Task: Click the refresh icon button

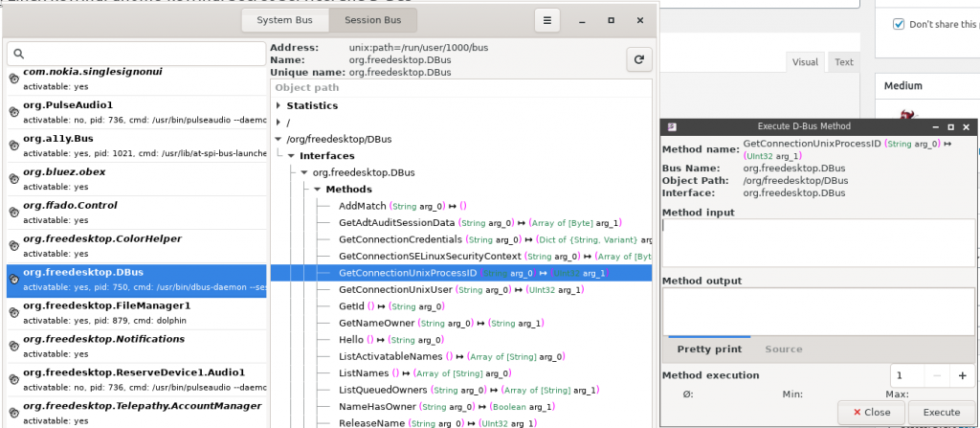Action: [x=638, y=60]
